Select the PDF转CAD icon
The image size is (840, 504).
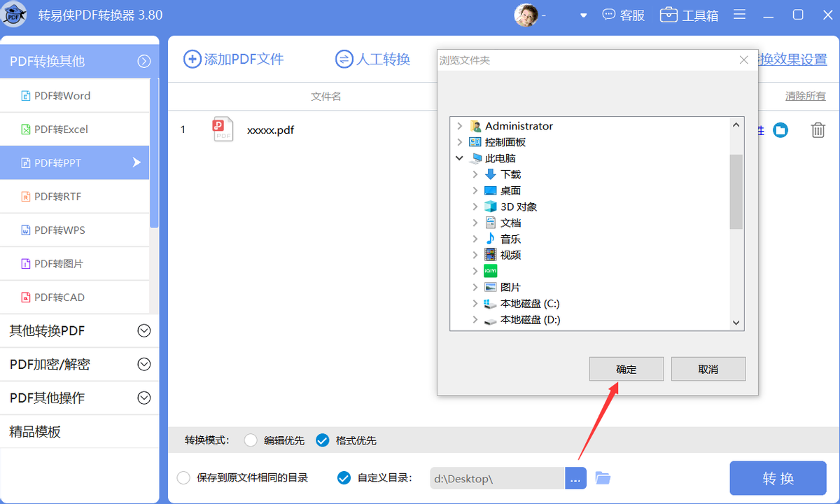pos(26,297)
